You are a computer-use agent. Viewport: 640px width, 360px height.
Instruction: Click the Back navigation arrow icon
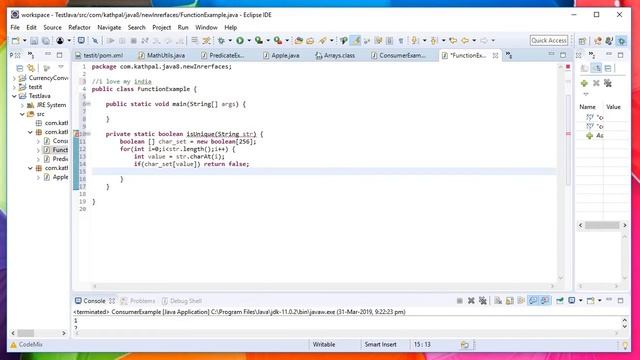(x=465, y=40)
